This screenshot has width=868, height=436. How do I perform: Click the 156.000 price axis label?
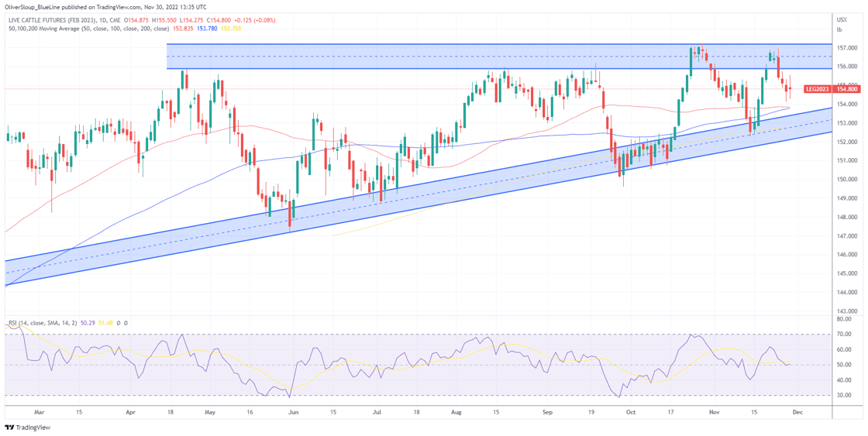click(x=848, y=67)
